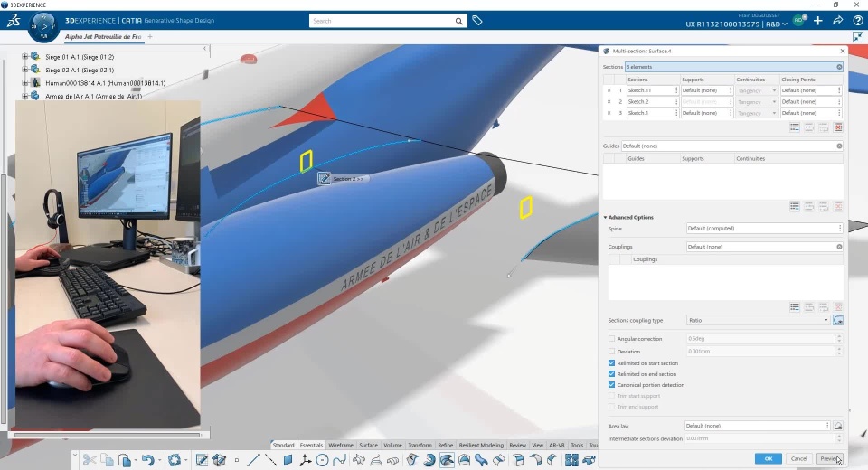Switch to the Surface toolbar tab
Screen dimensions: 868x470
coord(368,445)
